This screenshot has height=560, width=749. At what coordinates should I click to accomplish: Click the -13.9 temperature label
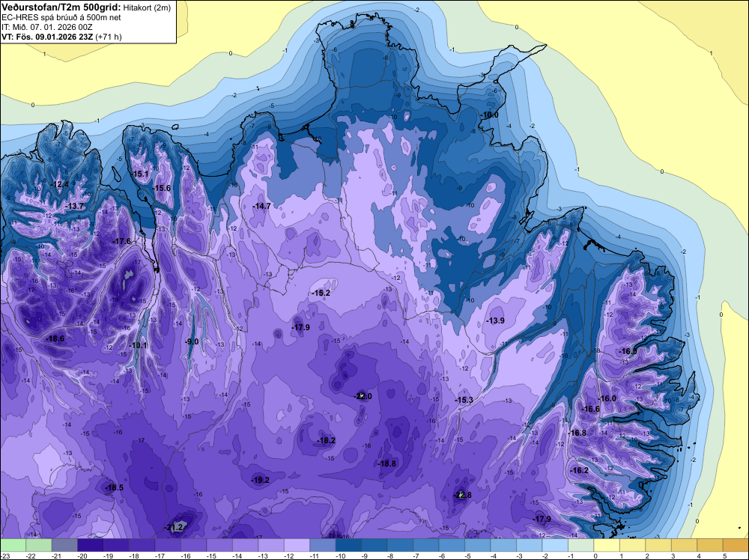(495, 321)
